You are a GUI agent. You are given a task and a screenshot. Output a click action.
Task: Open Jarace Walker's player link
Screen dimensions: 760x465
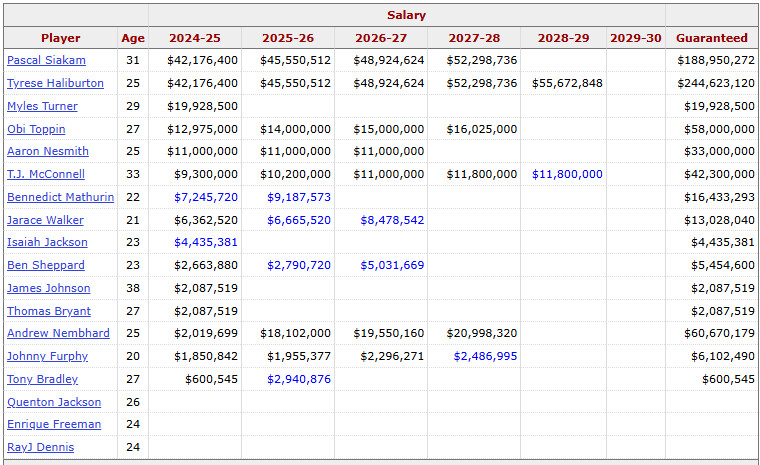(45, 220)
